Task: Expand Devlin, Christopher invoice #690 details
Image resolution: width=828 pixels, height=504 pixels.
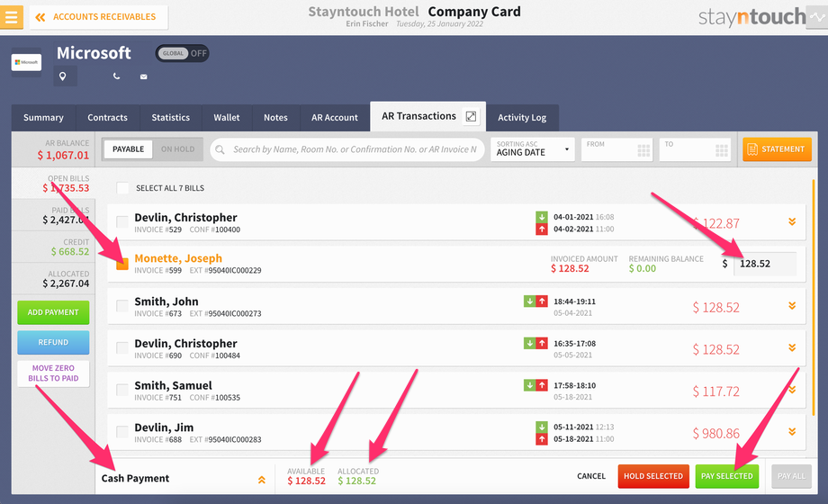Action: tap(792, 347)
